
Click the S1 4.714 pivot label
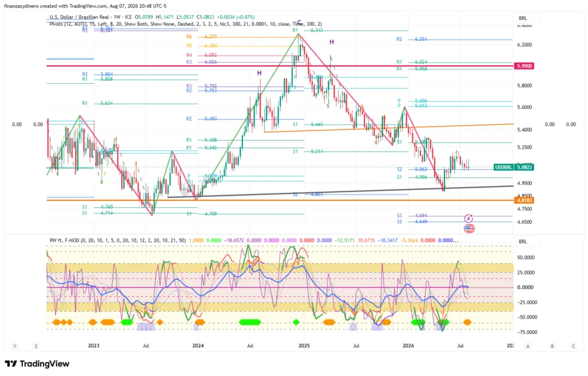click(x=98, y=213)
